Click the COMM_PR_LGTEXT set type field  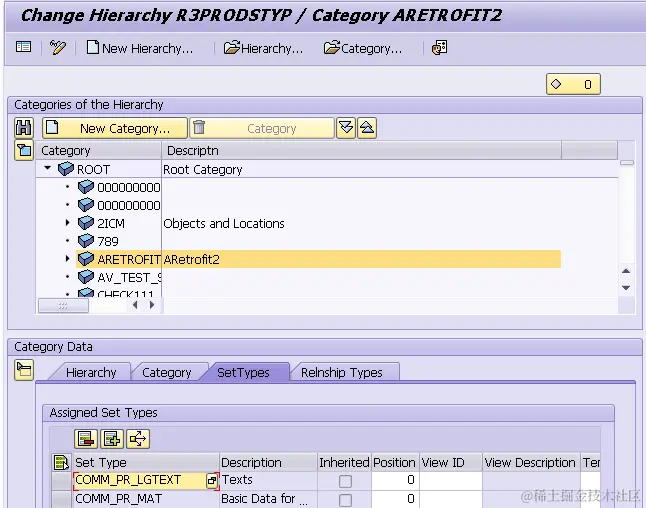[140, 480]
